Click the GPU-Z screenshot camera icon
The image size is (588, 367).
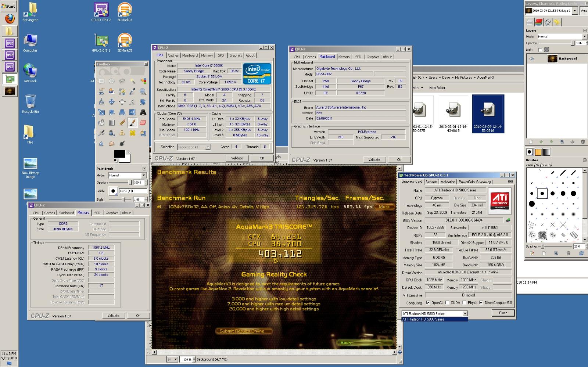[x=510, y=181]
